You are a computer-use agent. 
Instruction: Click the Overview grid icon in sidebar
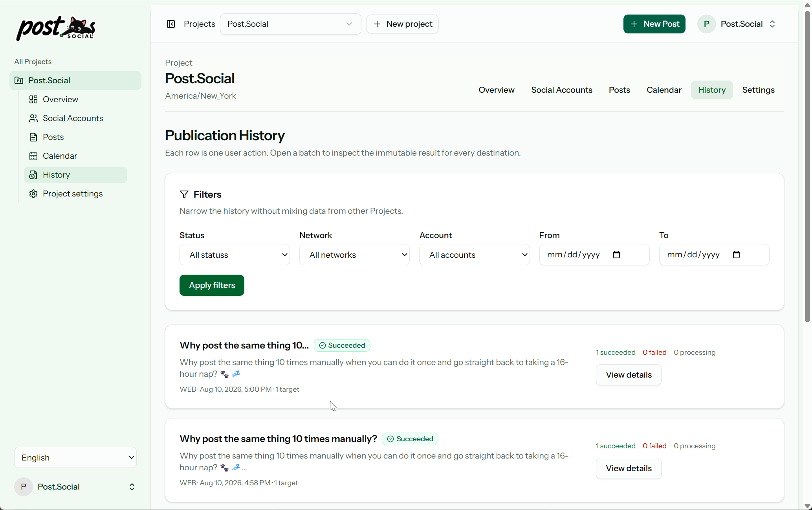(x=33, y=99)
